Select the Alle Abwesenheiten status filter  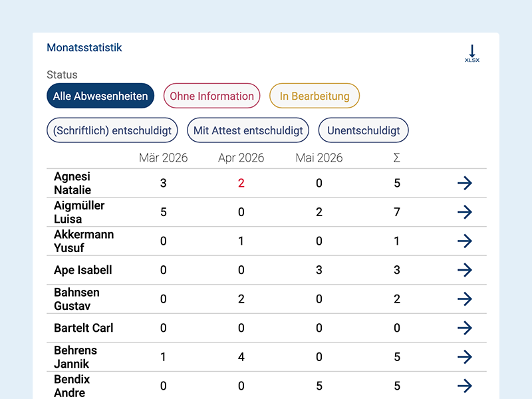click(x=100, y=96)
